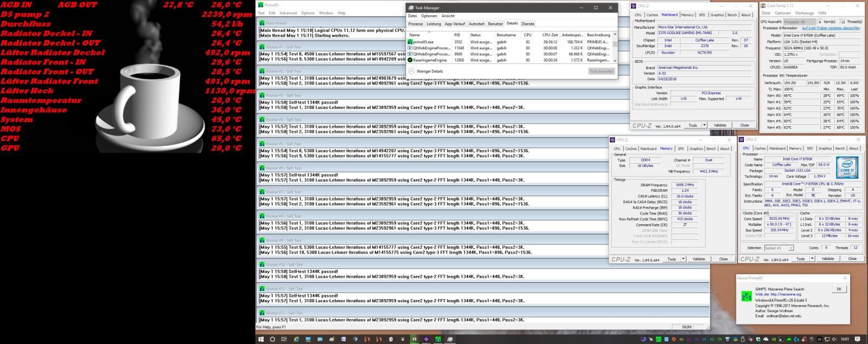This screenshot has width=868, height=344.
Task: Open Core Temp Hilfe menu
Action: click(822, 13)
